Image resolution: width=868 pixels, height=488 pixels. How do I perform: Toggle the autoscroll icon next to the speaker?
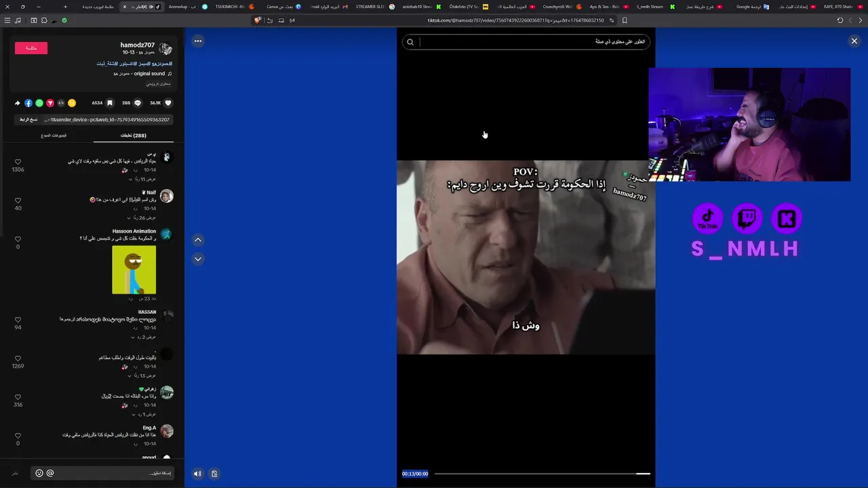tap(214, 474)
